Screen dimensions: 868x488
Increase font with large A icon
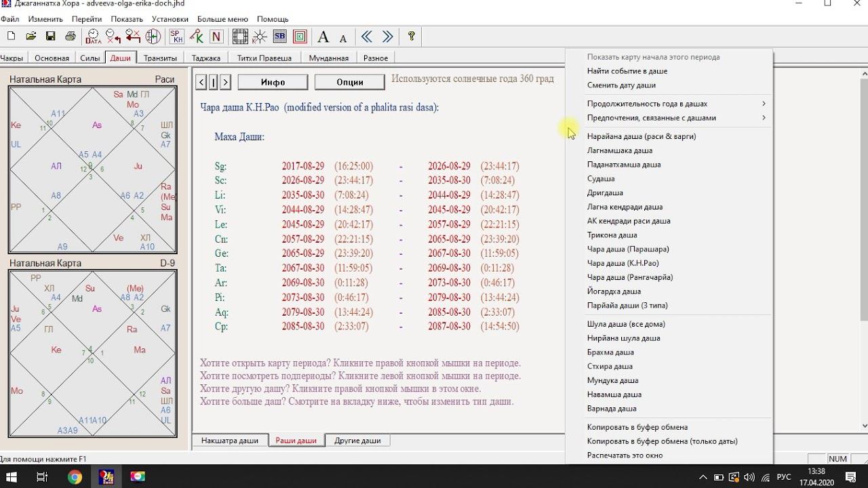point(323,37)
